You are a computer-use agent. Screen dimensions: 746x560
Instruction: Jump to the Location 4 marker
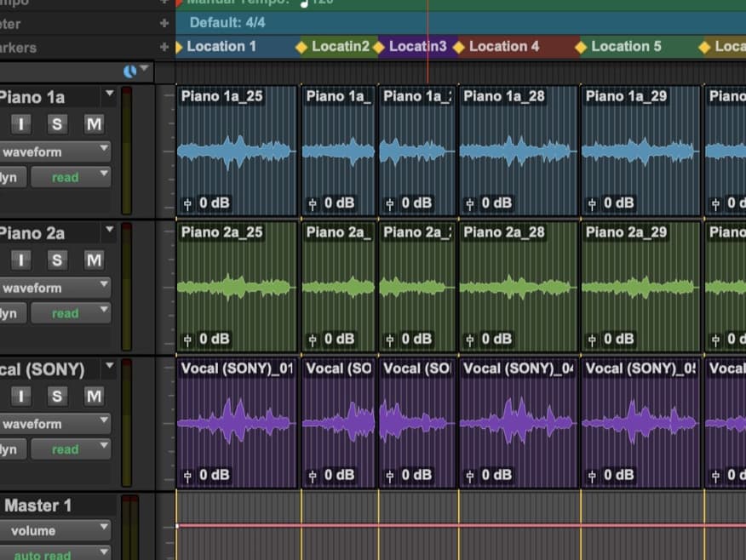coord(503,47)
